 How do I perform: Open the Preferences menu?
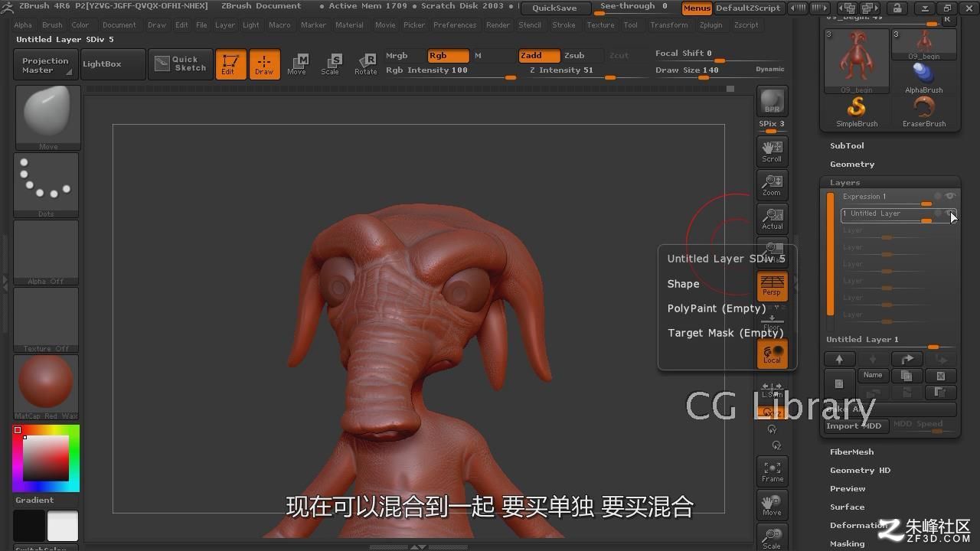pyautogui.click(x=455, y=24)
